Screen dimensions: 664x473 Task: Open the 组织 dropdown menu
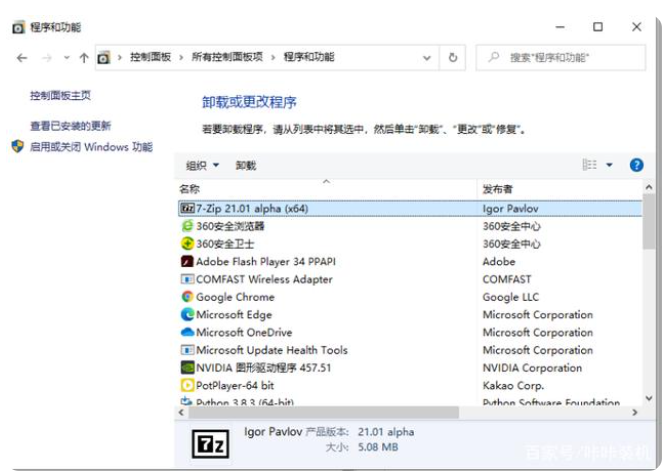pyautogui.click(x=202, y=165)
